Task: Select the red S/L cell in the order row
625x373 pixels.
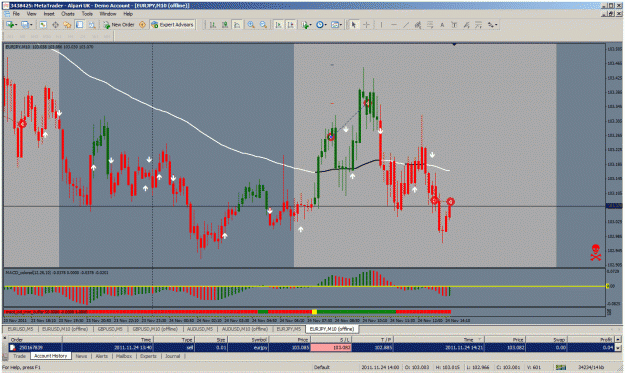Action: [x=331, y=347]
